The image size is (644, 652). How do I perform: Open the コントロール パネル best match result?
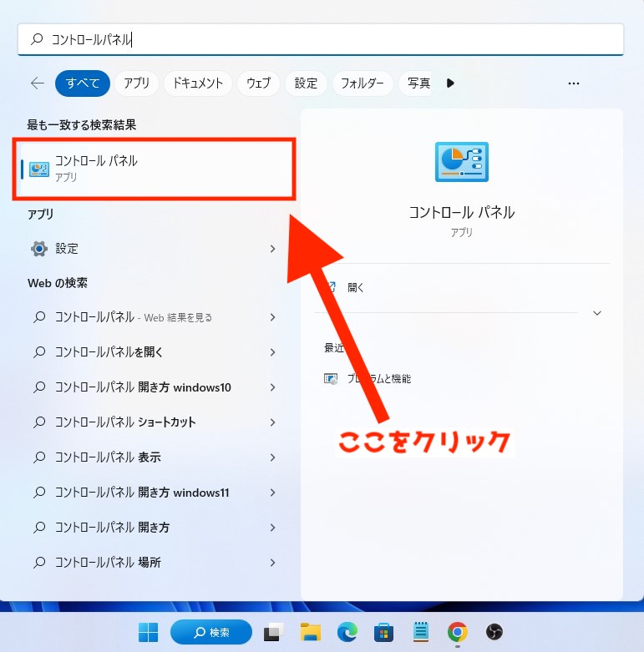click(154, 169)
